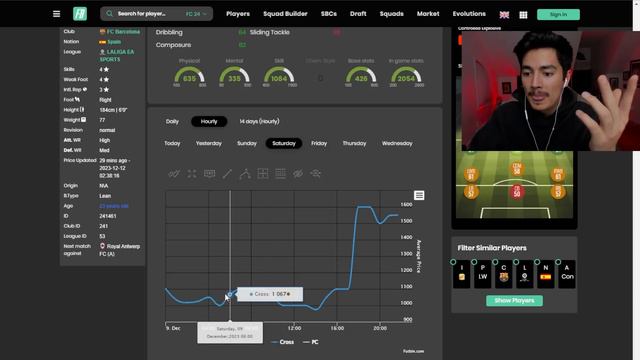Toggle the PC series in legend
The height and width of the screenshot is (360, 640).
pos(311,342)
